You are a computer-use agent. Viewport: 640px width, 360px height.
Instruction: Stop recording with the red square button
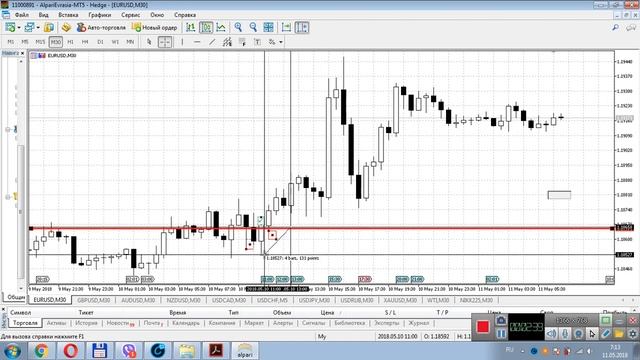(482, 327)
